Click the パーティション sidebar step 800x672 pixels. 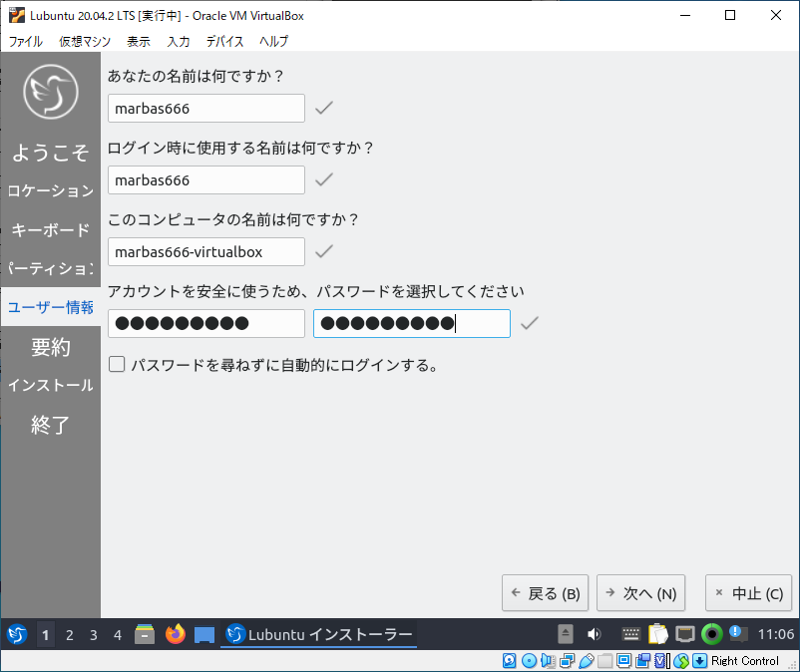click(x=51, y=268)
